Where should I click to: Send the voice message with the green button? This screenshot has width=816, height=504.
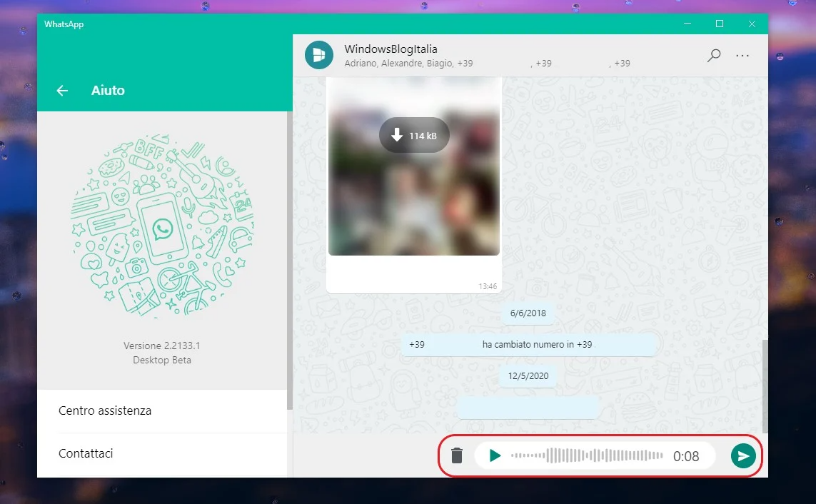tap(743, 455)
